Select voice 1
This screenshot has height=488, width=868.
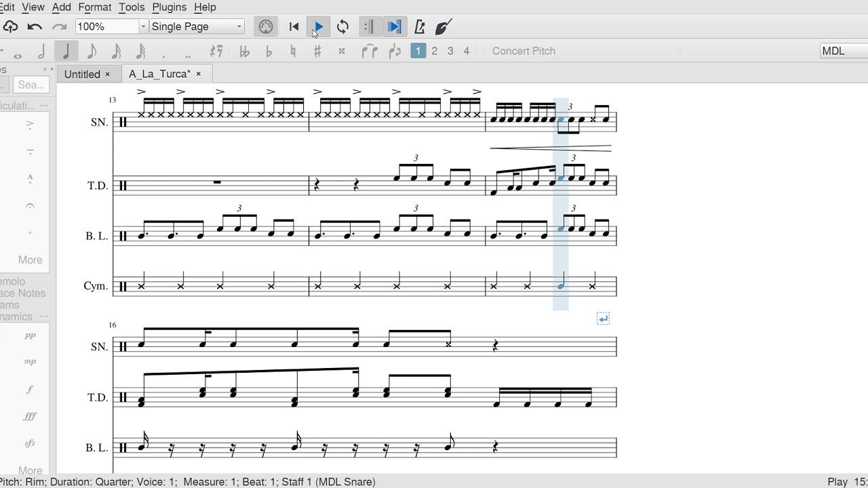tap(418, 51)
